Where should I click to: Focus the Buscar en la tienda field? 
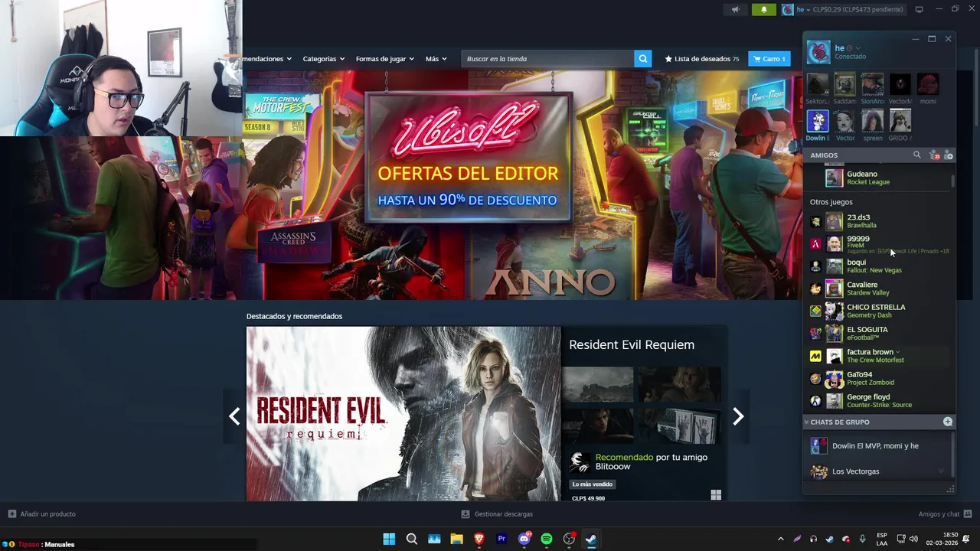pyautogui.click(x=547, y=59)
